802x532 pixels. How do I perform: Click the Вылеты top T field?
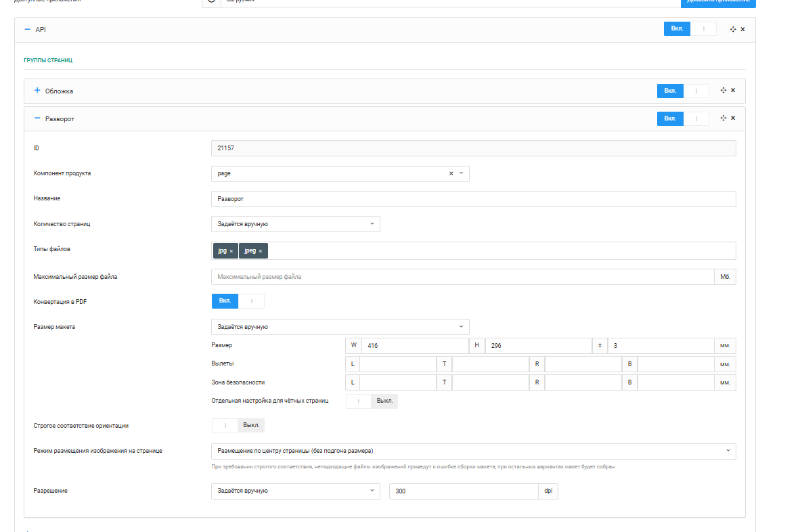tap(491, 364)
